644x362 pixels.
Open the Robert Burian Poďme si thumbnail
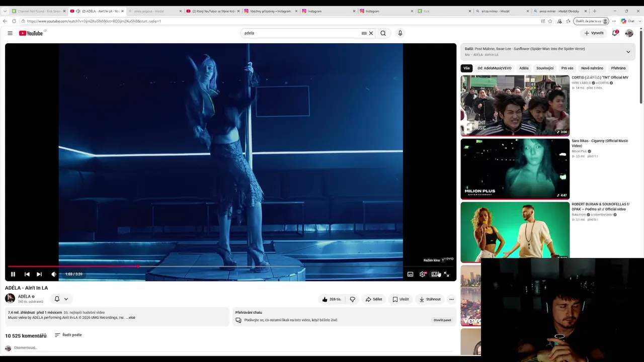pos(515,232)
